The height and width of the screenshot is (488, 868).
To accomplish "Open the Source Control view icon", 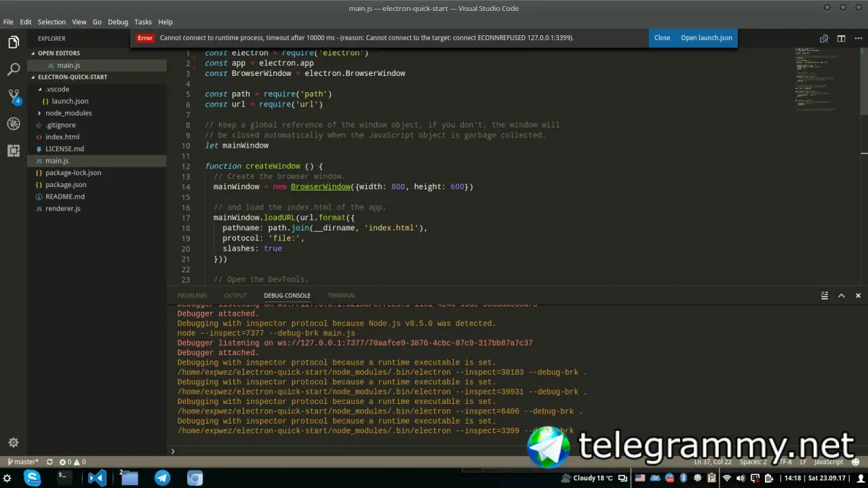I will tap(14, 96).
